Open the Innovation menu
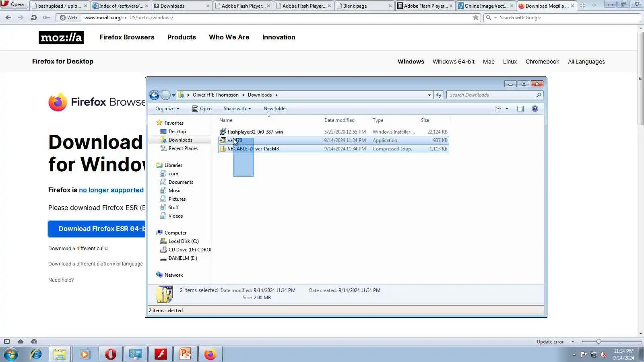Viewport: 644px width, 362px height. click(279, 37)
